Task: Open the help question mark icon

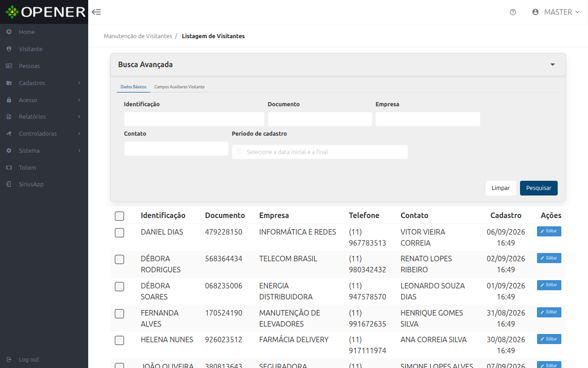Action: [x=513, y=12]
